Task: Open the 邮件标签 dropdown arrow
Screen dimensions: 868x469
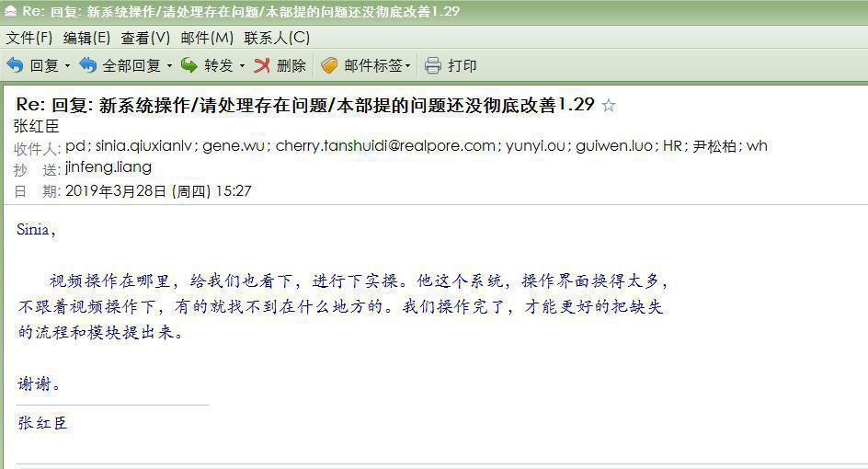Action: [408, 66]
